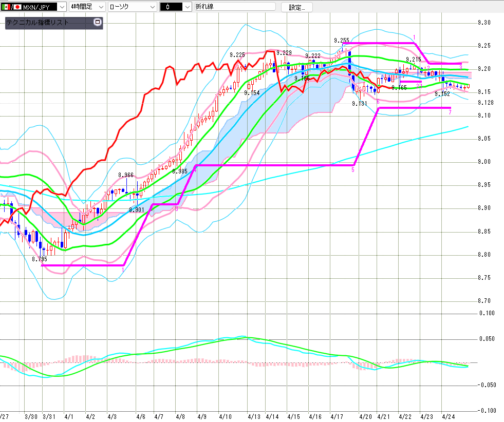Image resolution: width=504 pixels, height=422 pixels.
Task: Click the 8.795 low price label
Action: [40, 259]
